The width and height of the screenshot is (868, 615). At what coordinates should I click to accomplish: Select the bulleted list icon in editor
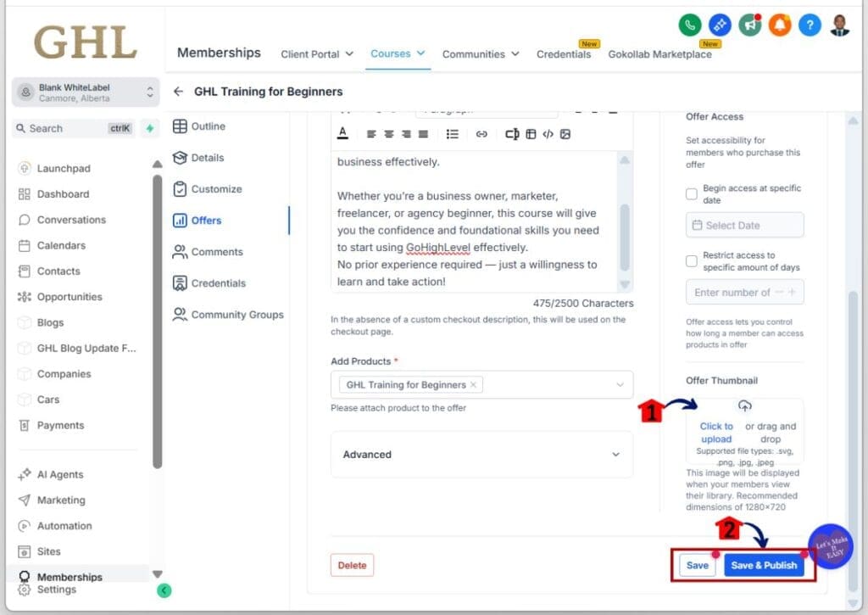453,133
